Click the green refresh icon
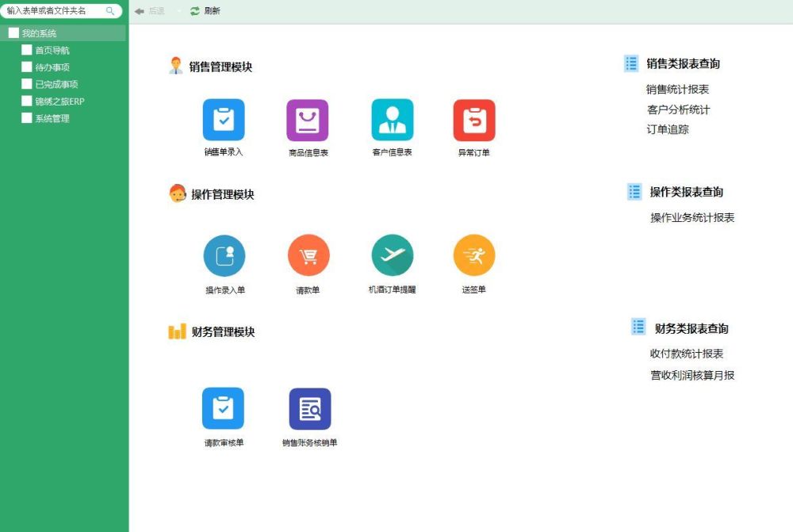The image size is (793, 532). pyautogui.click(x=195, y=11)
